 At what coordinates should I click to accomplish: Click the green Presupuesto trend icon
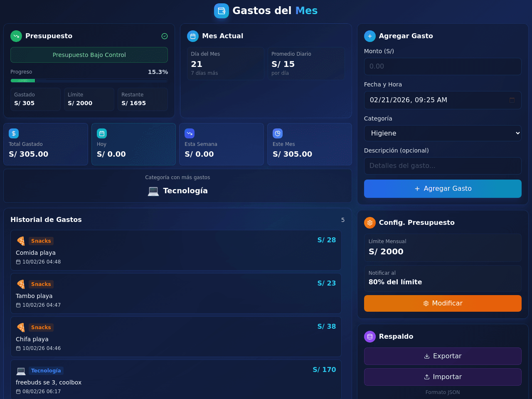16,36
